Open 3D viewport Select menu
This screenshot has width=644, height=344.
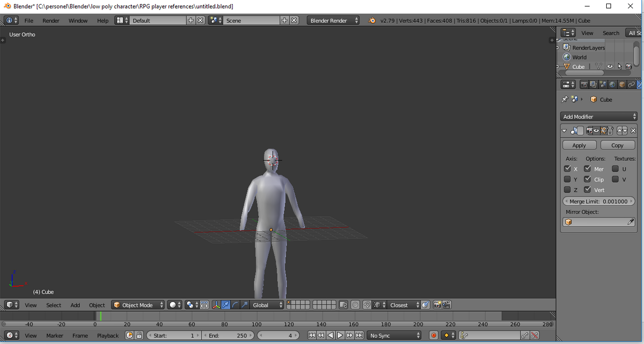(54, 305)
